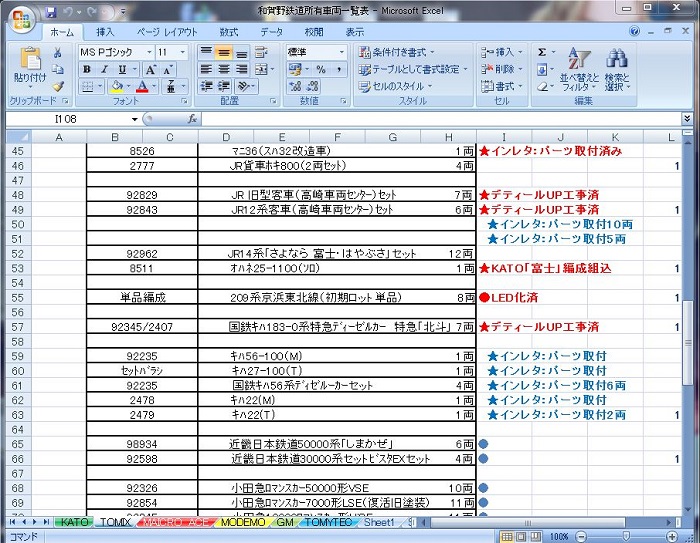Select all cells corner button
The width and height of the screenshot is (700, 543).
[x=18, y=137]
